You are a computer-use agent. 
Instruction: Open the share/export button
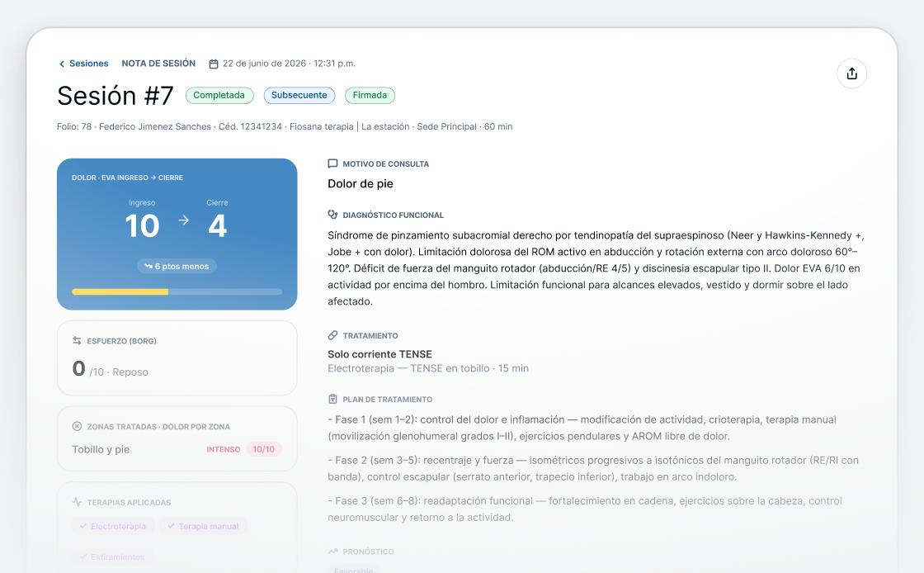pyautogui.click(x=851, y=73)
